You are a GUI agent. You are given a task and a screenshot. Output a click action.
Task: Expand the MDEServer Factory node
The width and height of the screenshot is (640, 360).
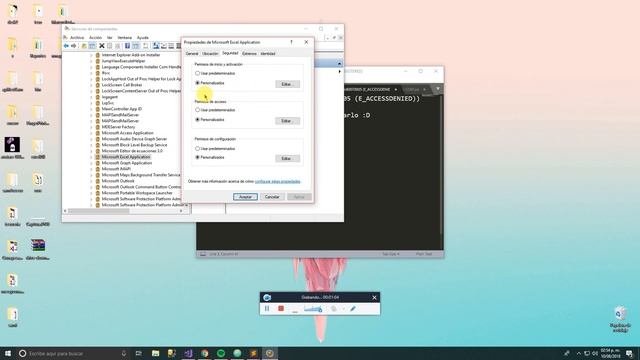91,127
